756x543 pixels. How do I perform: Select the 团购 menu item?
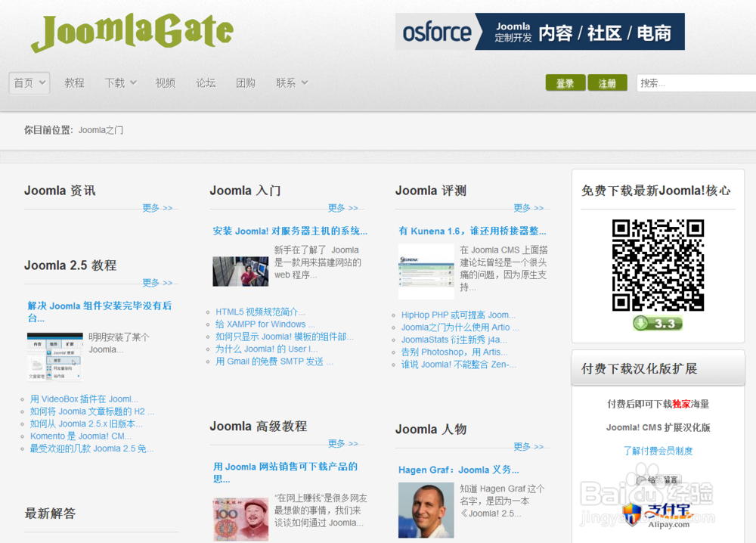pyautogui.click(x=246, y=83)
